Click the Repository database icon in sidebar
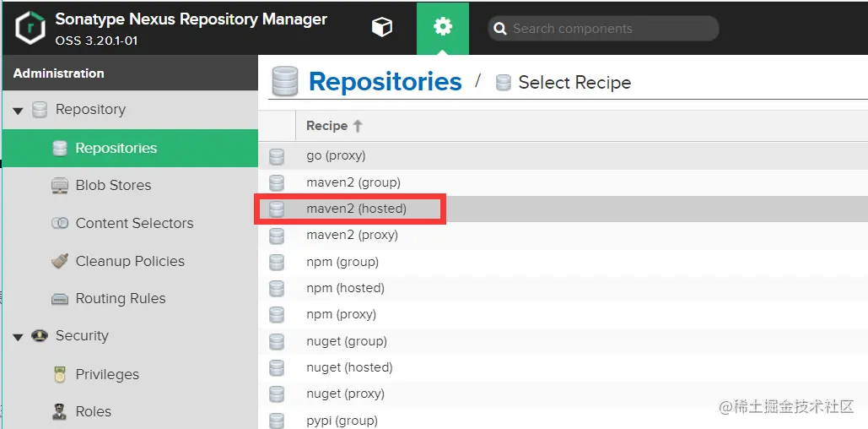868x429 pixels. click(40, 110)
